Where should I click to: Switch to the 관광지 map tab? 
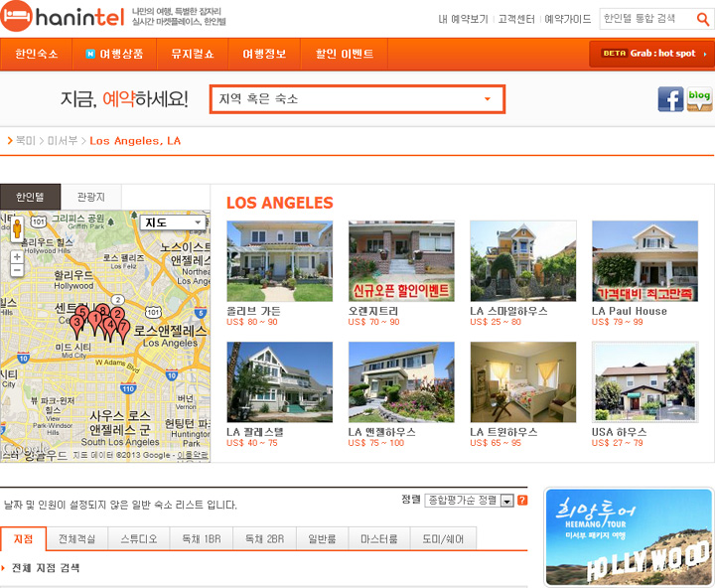(91, 197)
